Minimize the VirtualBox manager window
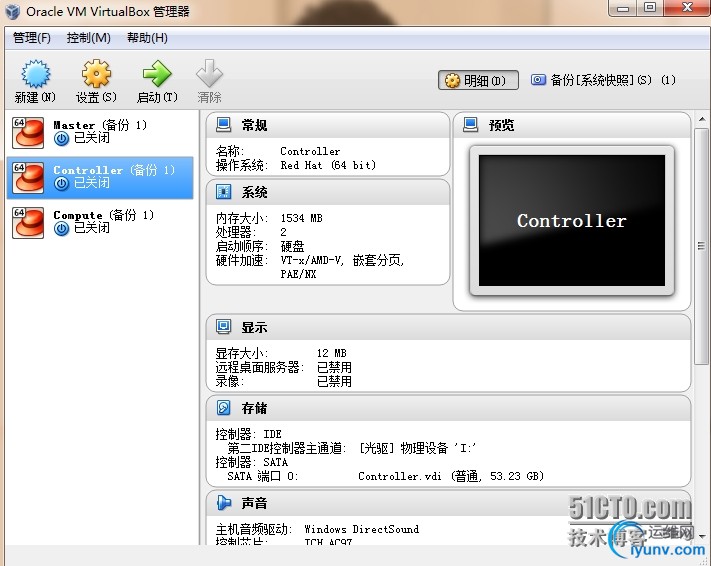 (623, 7)
